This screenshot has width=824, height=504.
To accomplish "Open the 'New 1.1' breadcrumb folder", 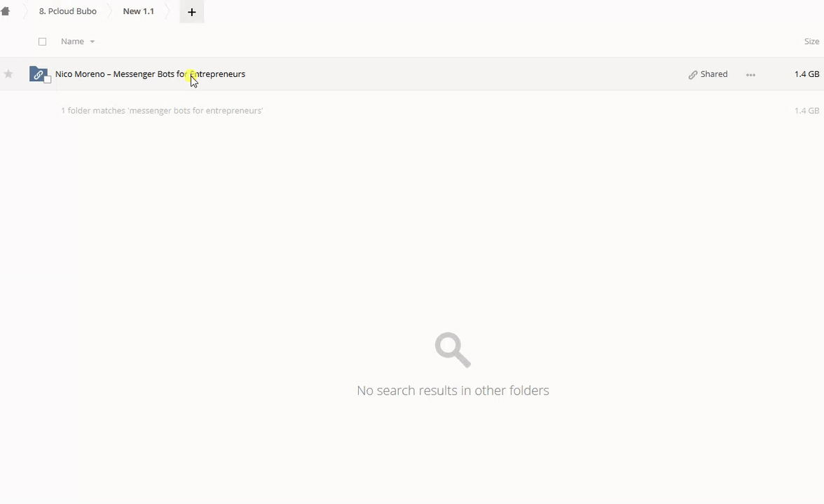I will (138, 11).
